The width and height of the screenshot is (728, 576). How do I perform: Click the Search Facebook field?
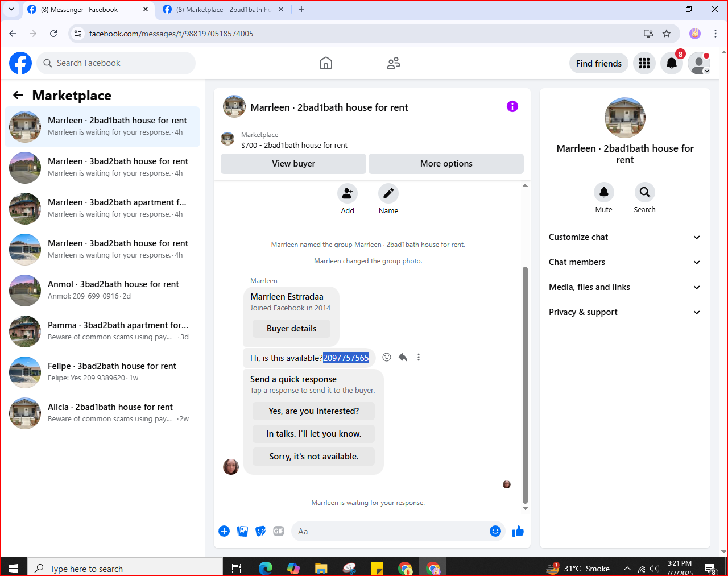[x=116, y=63]
